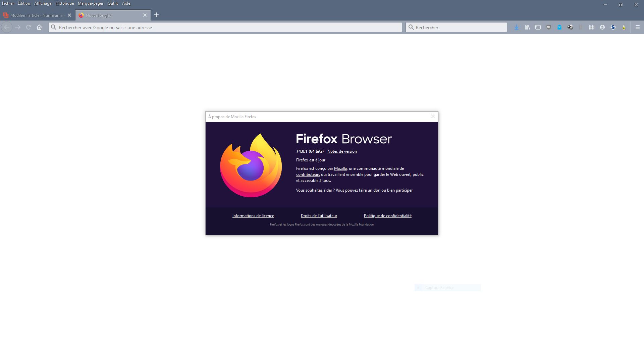Open Droits de l'utilisateur link
Image resolution: width=644 pixels, height=349 pixels.
tap(319, 216)
